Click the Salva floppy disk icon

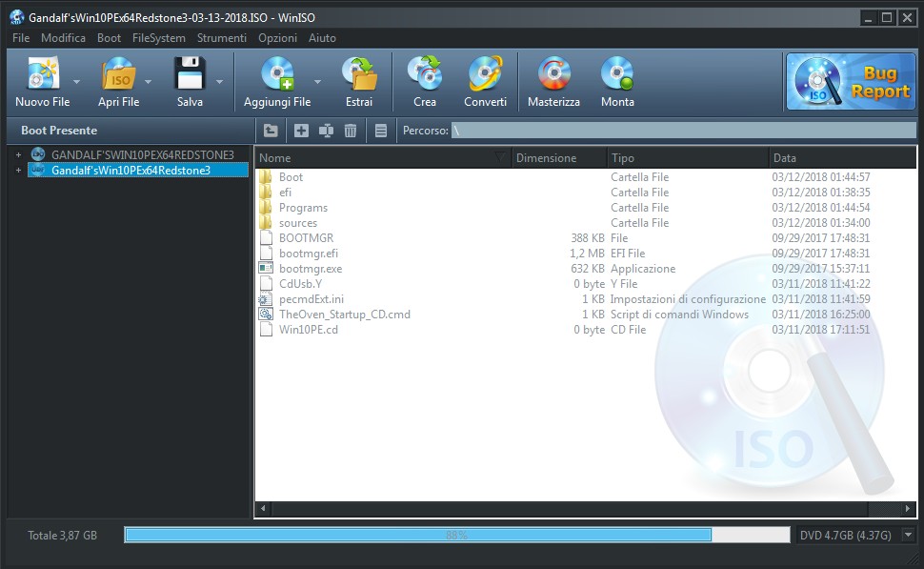click(x=190, y=74)
